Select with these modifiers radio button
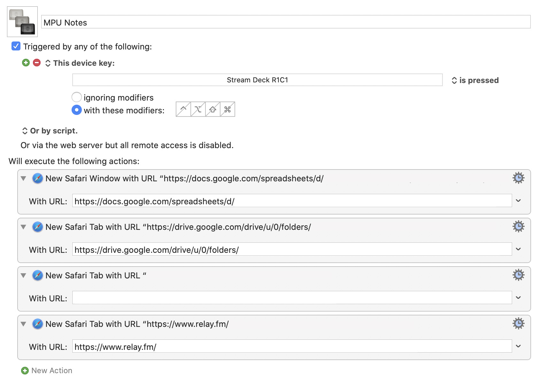 tap(77, 110)
